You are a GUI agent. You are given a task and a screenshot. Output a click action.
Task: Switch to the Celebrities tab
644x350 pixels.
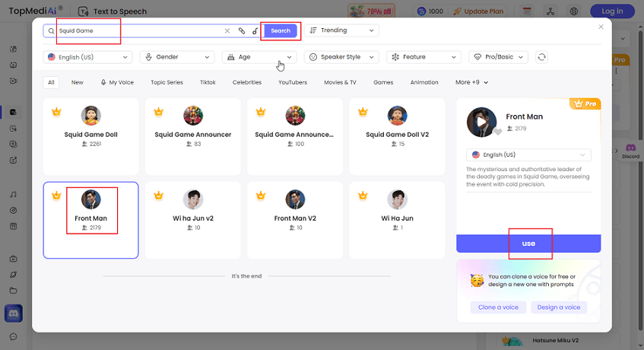point(247,82)
